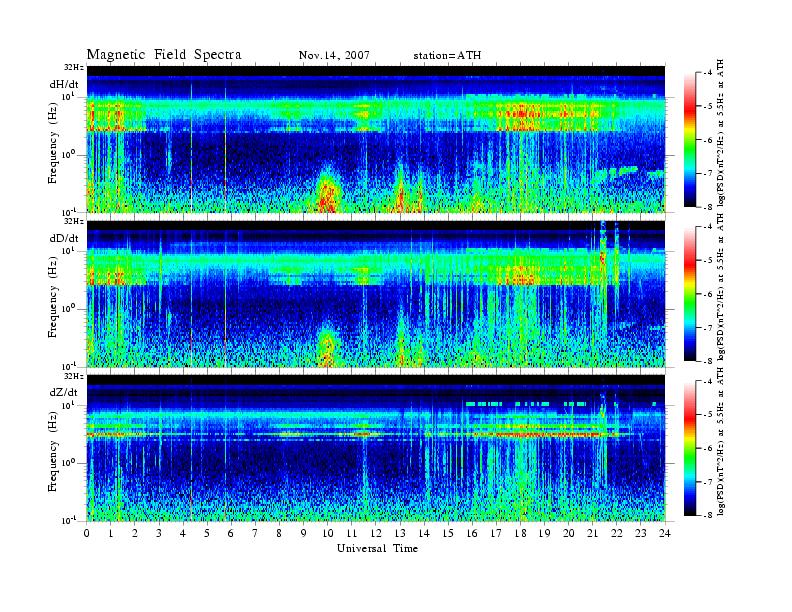This screenshot has height=612, width=792.
Task: Click the vertical PSD legend text beside dH/dt
Action: [x=721, y=132]
